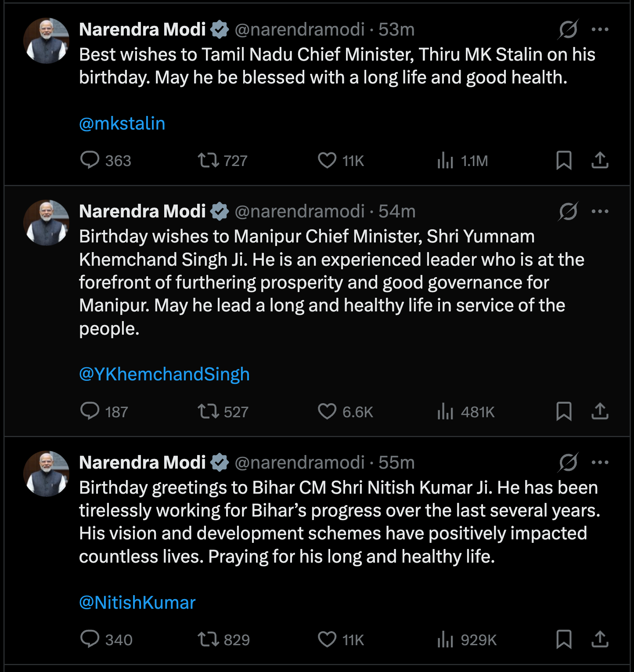Open more options on the 53m tweet
This screenshot has height=672, width=634.
600,29
